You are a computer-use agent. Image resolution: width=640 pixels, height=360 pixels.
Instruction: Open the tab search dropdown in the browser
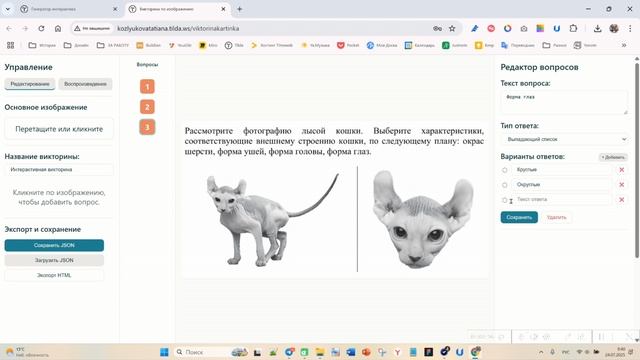point(8,9)
